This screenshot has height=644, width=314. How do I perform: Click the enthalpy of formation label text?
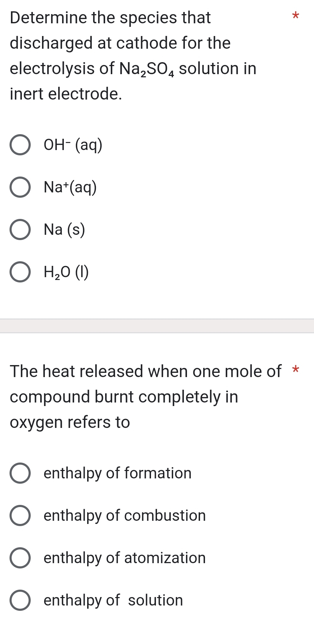pyautogui.click(x=117, y=473)
